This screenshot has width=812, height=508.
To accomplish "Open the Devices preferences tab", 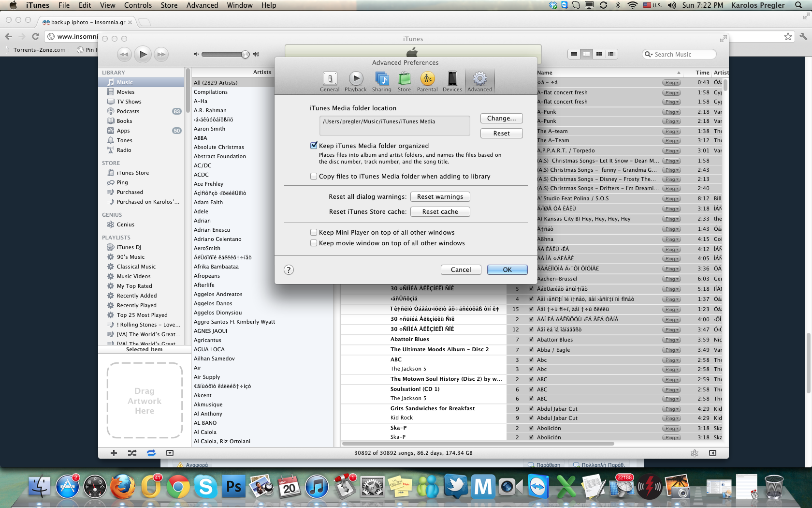I will click(x=452, y=81).
